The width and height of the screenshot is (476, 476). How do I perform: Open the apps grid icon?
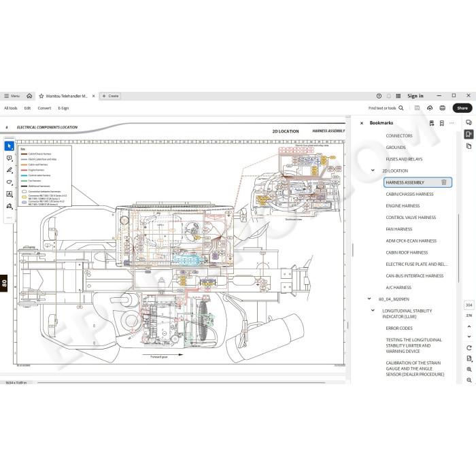[398, 96]
